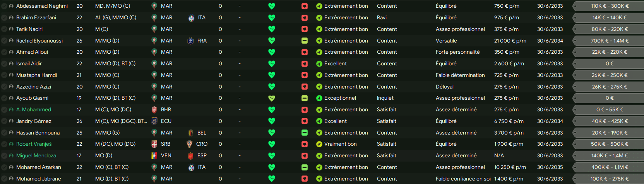This screenshot has height=184, width=644.
Task: Click the red thumbs-down icon on Ismail Aidir's row
Action: (x=305, y=64)
